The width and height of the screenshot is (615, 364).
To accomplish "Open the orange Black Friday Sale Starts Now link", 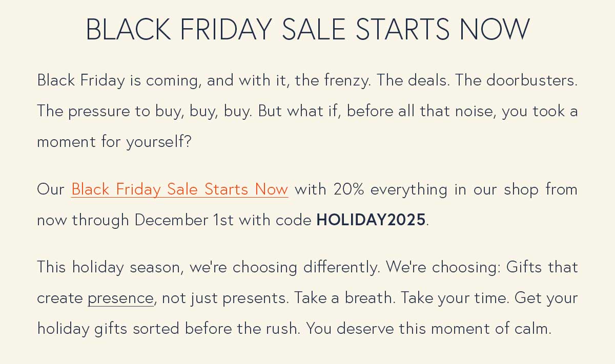I will click(x=179, y=189).
